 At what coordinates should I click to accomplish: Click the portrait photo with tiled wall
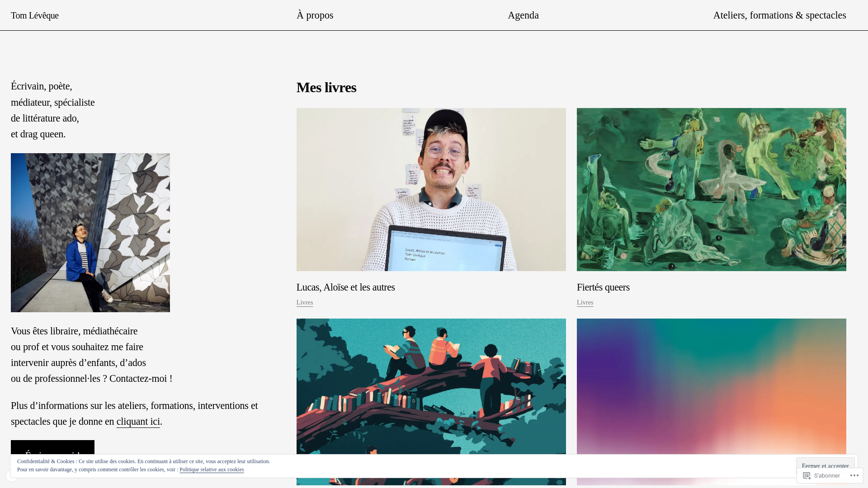tap(90, 233)
